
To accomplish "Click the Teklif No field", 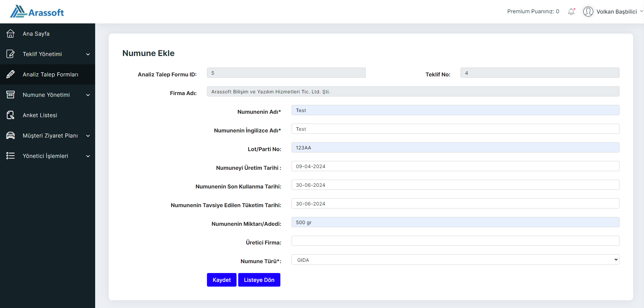I will tap(540, 73).
